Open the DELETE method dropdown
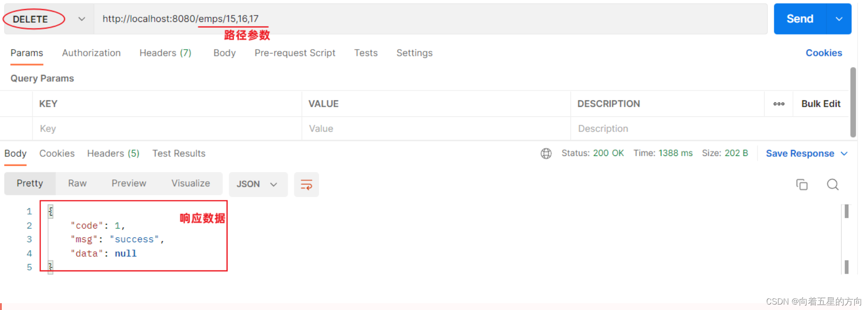Image resolution: width=868 pixels, height=310 pixels. point(81,19)
